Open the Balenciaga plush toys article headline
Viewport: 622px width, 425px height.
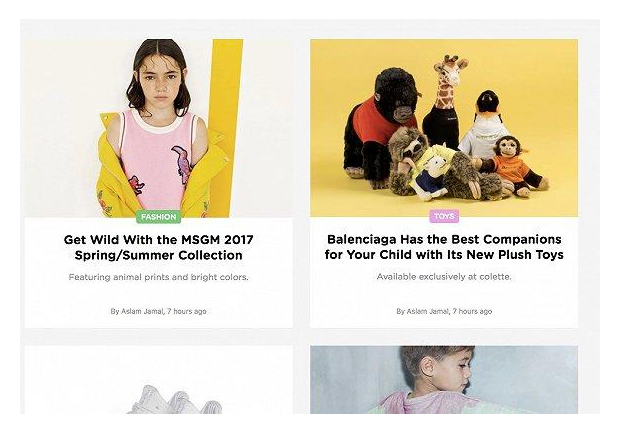(444, 247)
